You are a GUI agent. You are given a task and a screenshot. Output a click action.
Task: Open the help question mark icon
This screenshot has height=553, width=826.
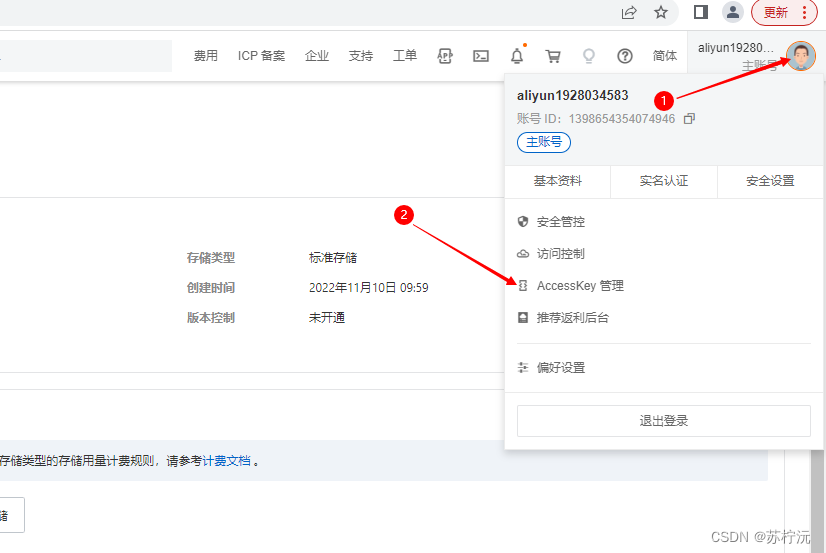(x=625, y=56)
